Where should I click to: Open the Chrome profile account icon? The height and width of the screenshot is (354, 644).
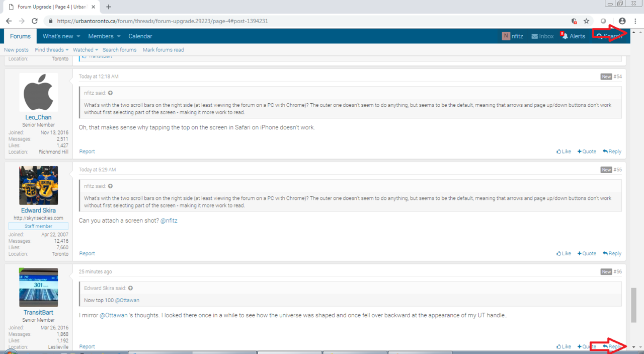coord(622,21)
